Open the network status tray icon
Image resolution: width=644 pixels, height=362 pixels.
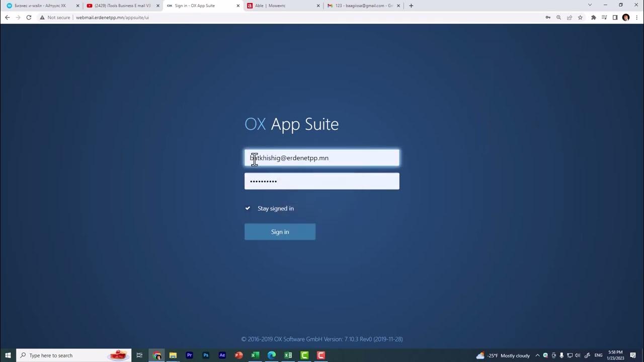pos(570,355)
